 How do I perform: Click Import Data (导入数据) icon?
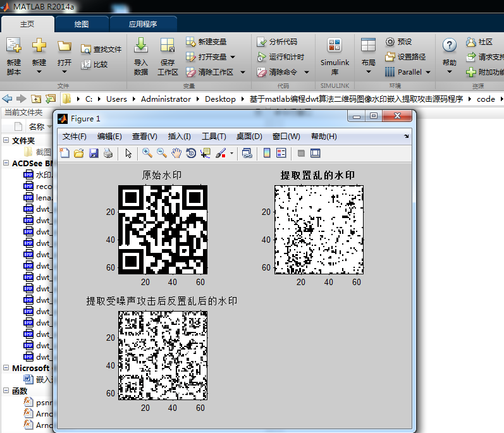click(141, 46)
